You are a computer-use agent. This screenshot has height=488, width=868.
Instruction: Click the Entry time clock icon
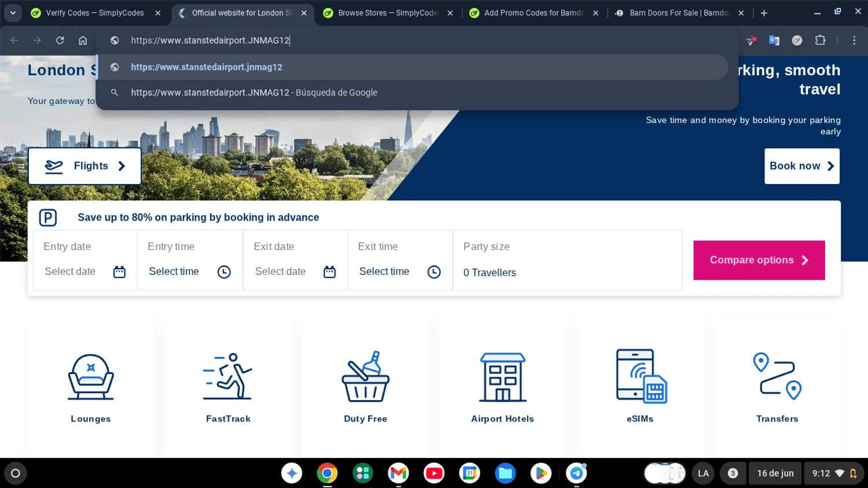[x=224, y=271]
